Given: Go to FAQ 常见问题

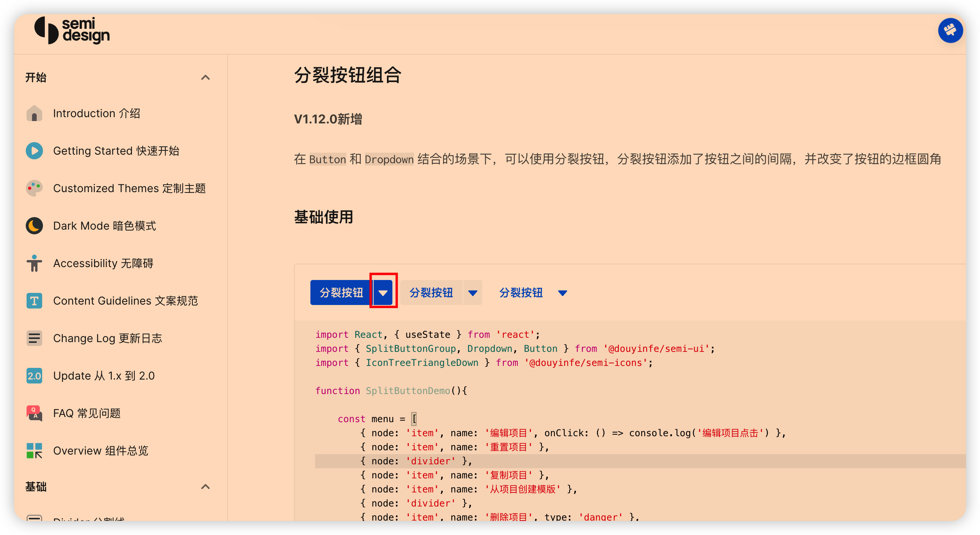Looking at the screenshot, I should [x=87, y=413].
